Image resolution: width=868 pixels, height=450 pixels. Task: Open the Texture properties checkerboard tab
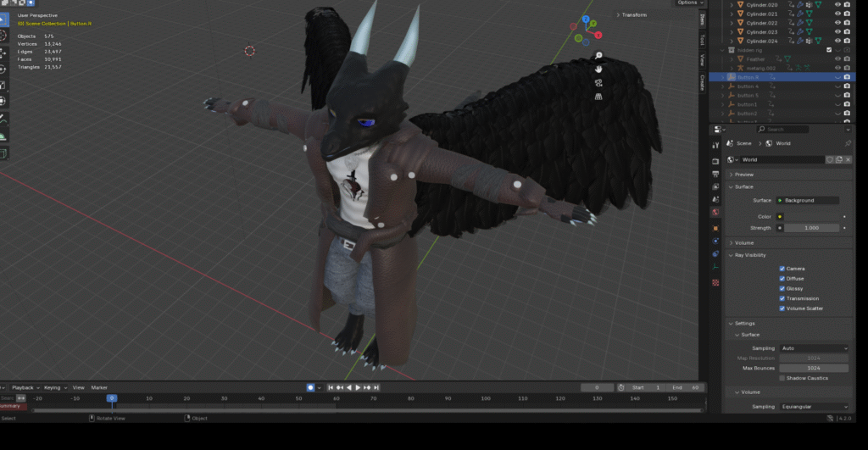[715, 282]
